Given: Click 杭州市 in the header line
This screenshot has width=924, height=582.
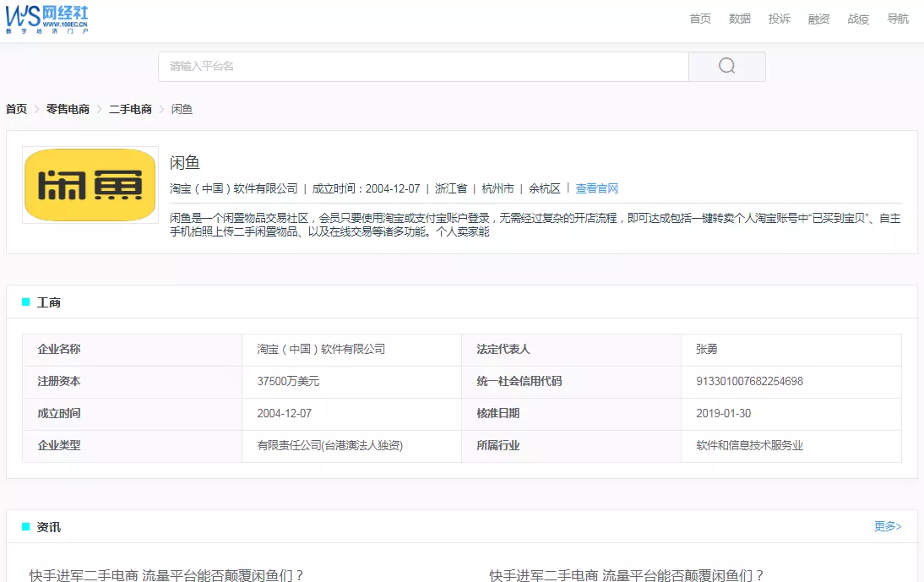Looking at the screenshot, I should [x=497, y=188].
